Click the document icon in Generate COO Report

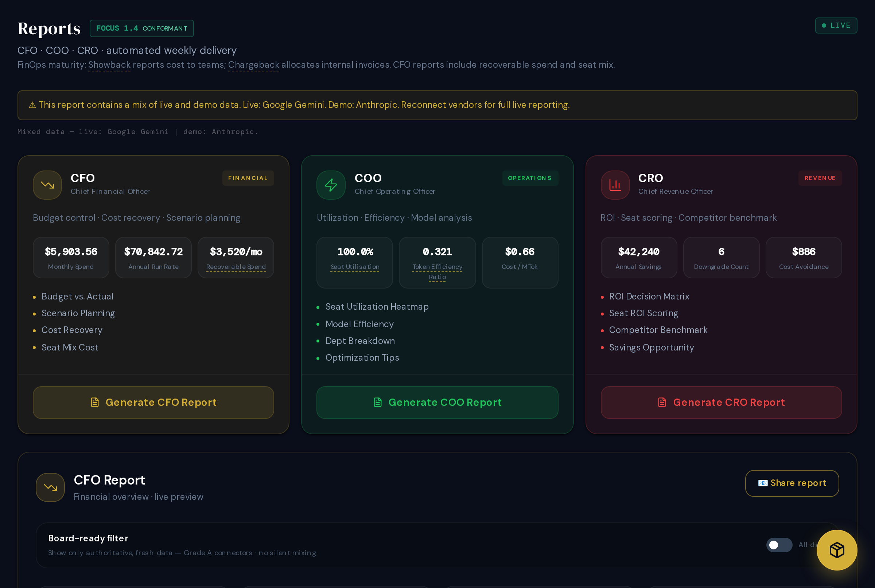point(378,402)
